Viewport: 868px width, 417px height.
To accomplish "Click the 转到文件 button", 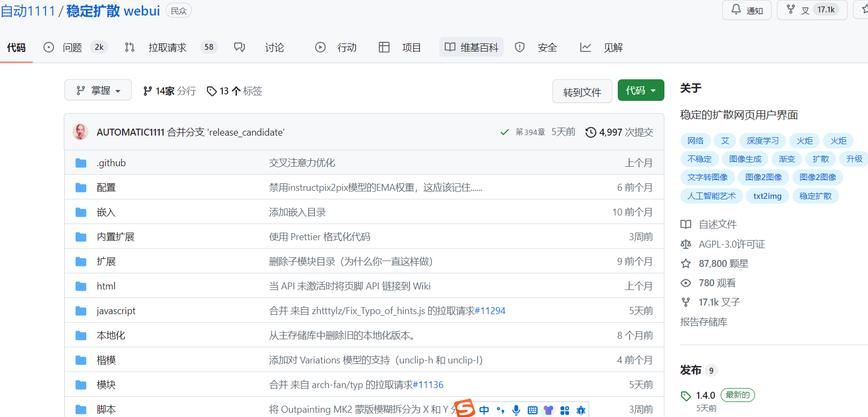I will click(582, 92).
